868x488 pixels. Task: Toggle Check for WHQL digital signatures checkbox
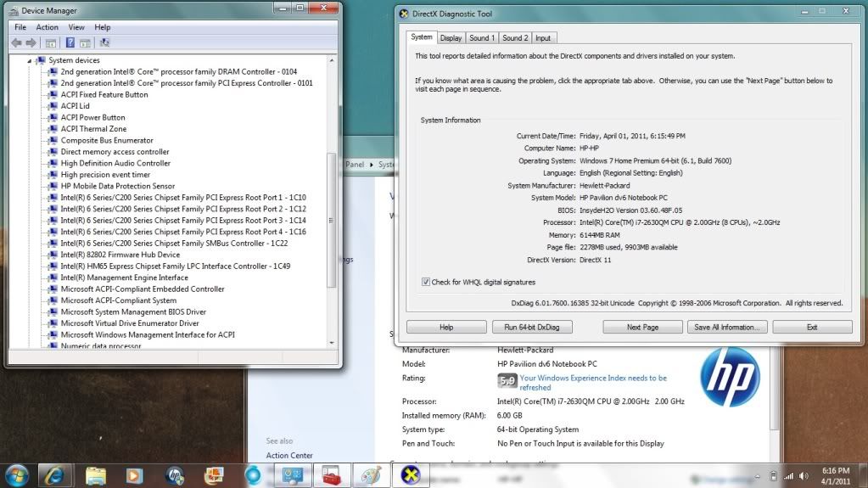click(425, 282)
